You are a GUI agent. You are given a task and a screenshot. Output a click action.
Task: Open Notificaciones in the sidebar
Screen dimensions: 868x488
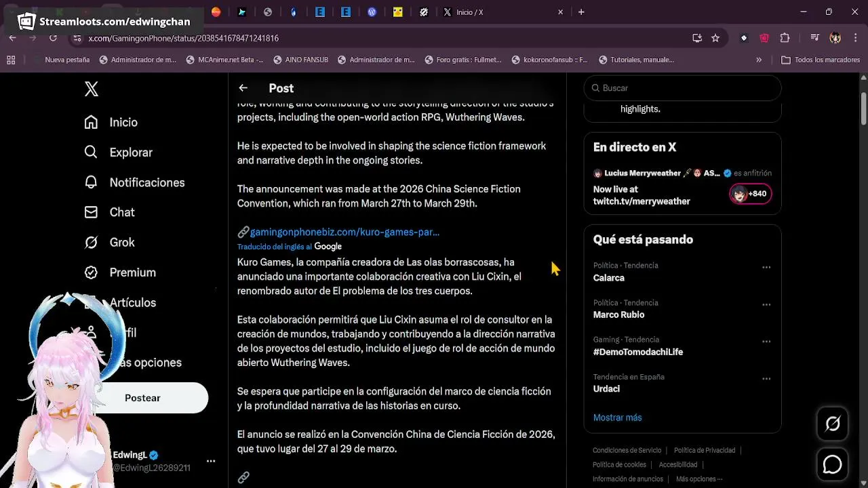[134, 182]
